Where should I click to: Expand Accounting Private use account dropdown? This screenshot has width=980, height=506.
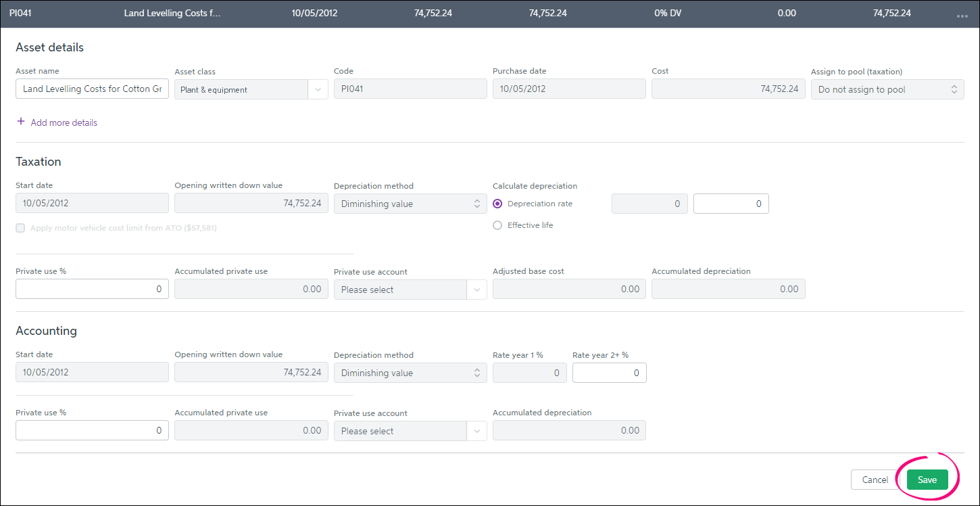click(410, 431)
